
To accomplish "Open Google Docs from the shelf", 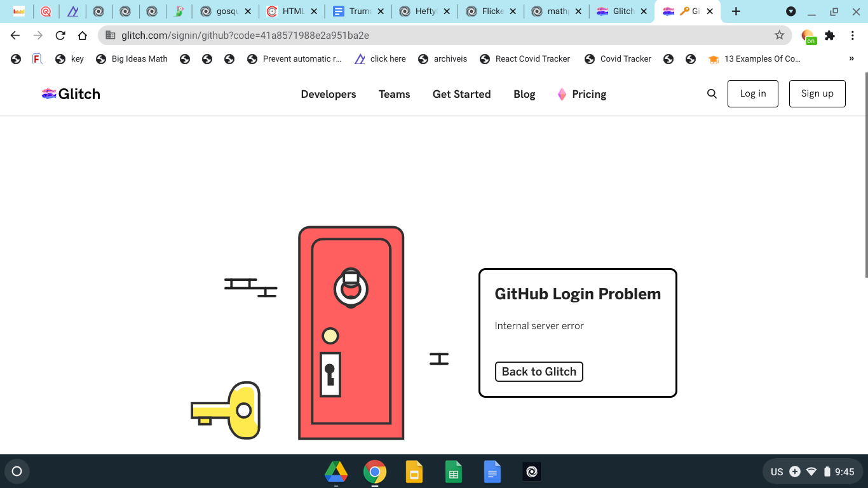I will click(492, 471).
